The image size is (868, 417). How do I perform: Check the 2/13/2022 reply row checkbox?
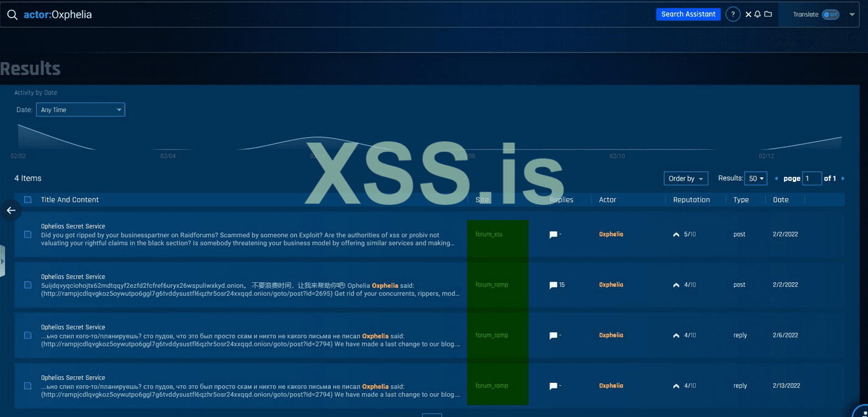tap(28, 387)
